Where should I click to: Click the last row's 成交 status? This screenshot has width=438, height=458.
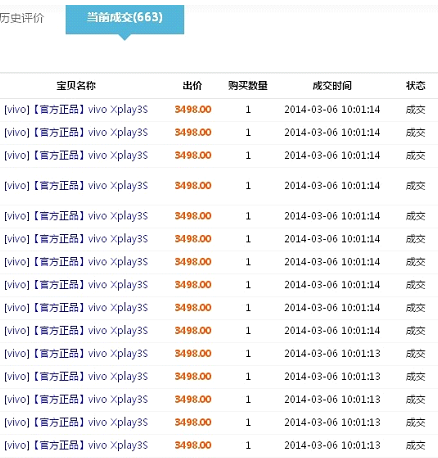point(416,445)
